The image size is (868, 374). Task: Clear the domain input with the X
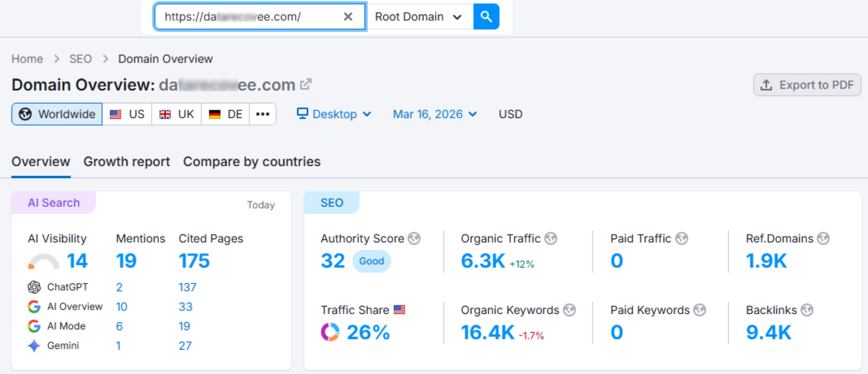(x=348, y=17)
